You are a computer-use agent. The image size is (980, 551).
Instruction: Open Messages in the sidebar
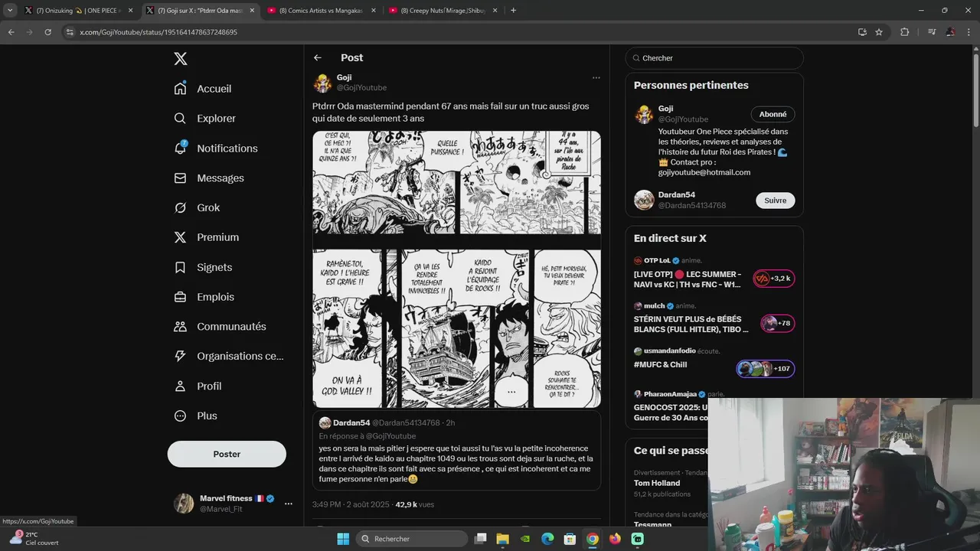[x=209, y=178]
